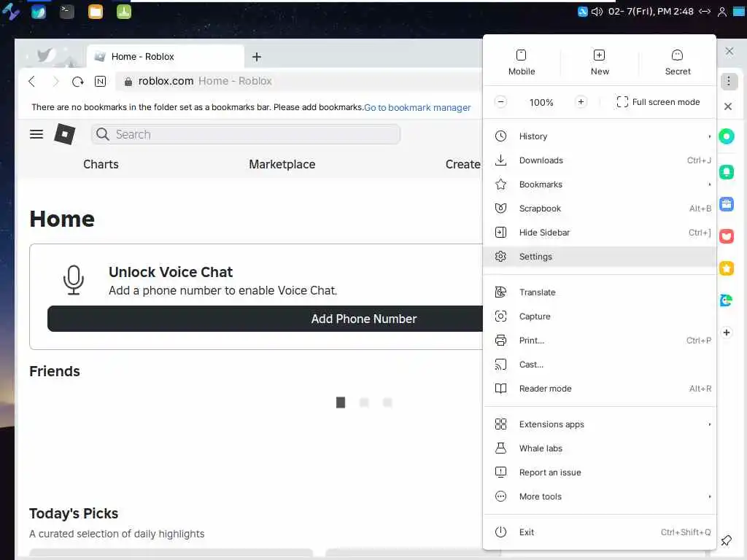Viewport: 747px width, 560px height.
Task: Increase zoom with plus button
Action: [581, 102]
